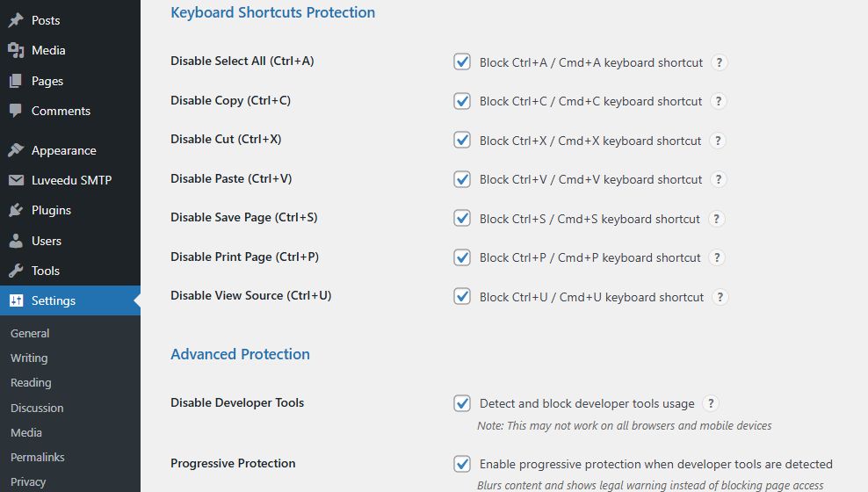Screen dimensions: 868x492
Task: Click the Comments speech bubble icon
Action: (x=16, y=111)
